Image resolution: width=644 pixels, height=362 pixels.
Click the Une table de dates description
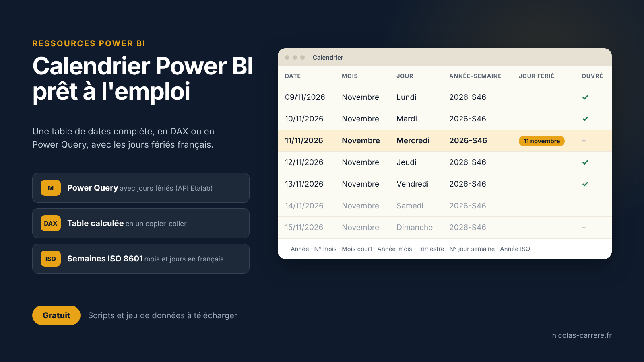click(123, 138)
